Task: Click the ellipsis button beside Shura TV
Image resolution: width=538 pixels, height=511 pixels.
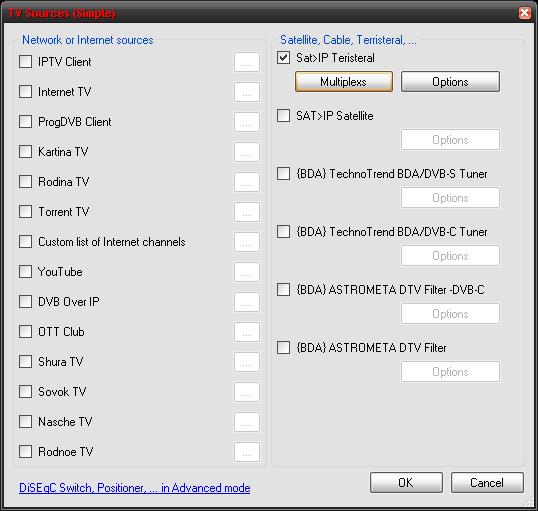Action: pos(247,362)
